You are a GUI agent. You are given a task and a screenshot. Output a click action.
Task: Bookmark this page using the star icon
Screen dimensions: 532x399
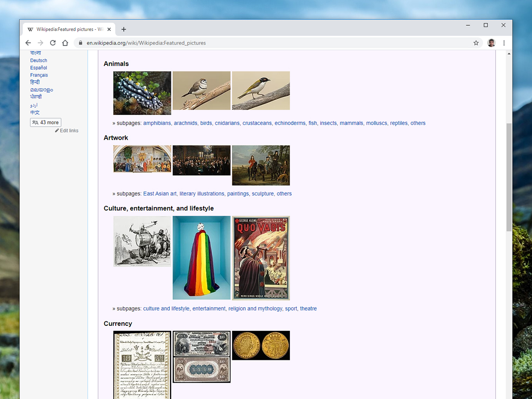tap(476, 43)
